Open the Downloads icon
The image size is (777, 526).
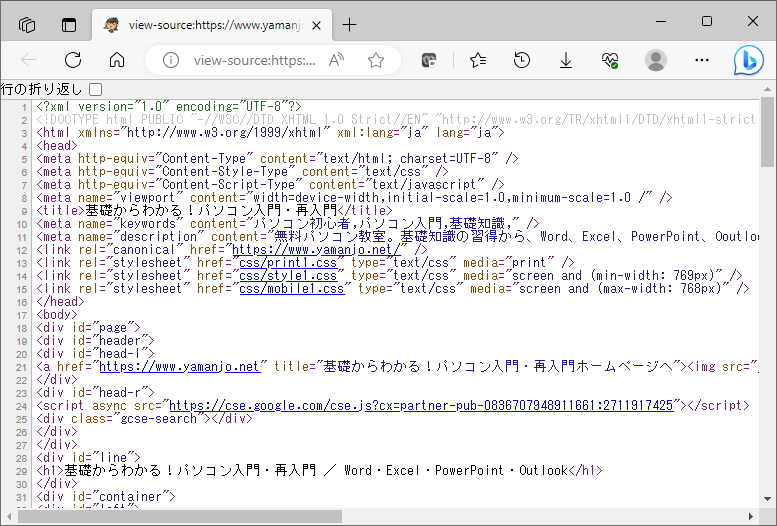coord(565,60)
